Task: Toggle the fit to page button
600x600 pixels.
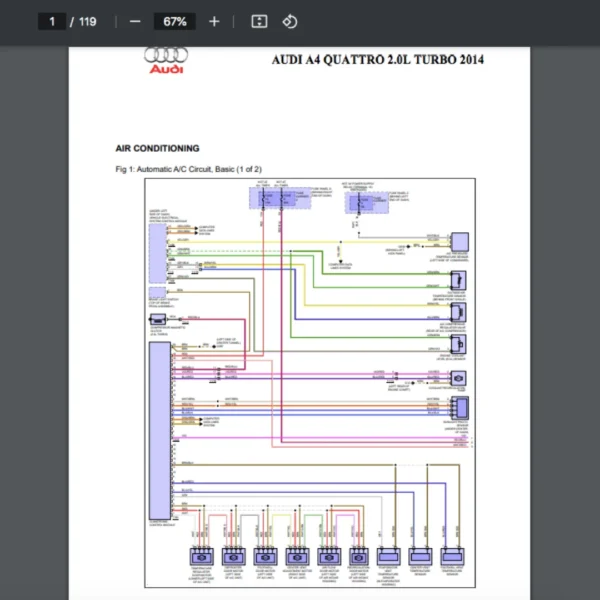Action: [x=258, y=21]
